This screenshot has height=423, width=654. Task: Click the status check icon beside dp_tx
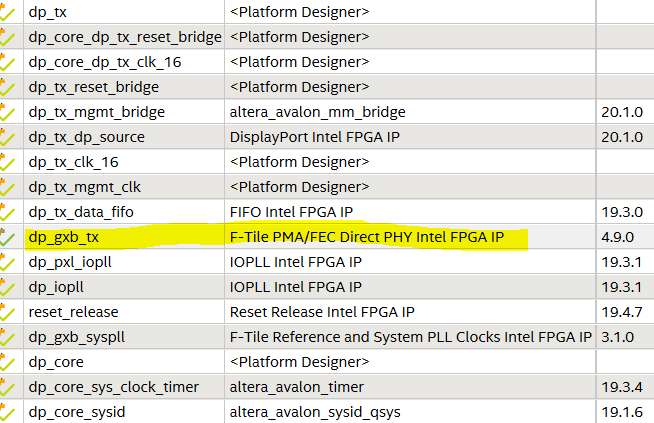tap(8, 12)
